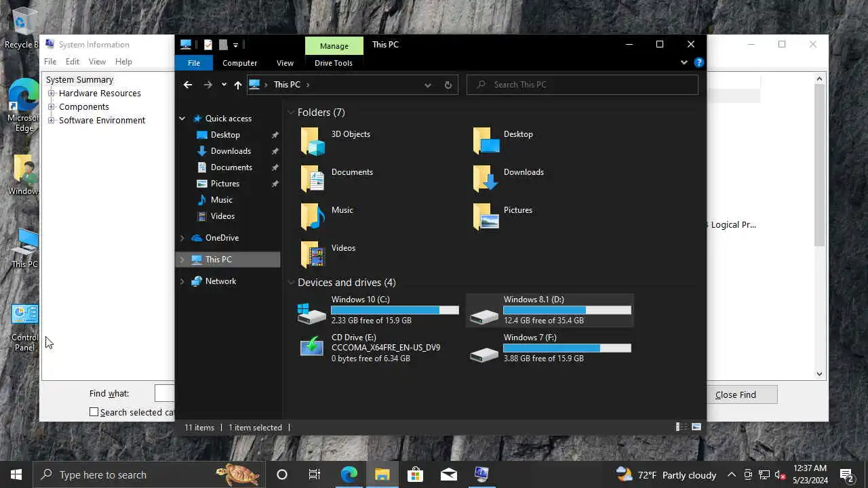Open Task View on the taskbar
Viewport: 868px width, 488px height.
[x=315, y=474]
